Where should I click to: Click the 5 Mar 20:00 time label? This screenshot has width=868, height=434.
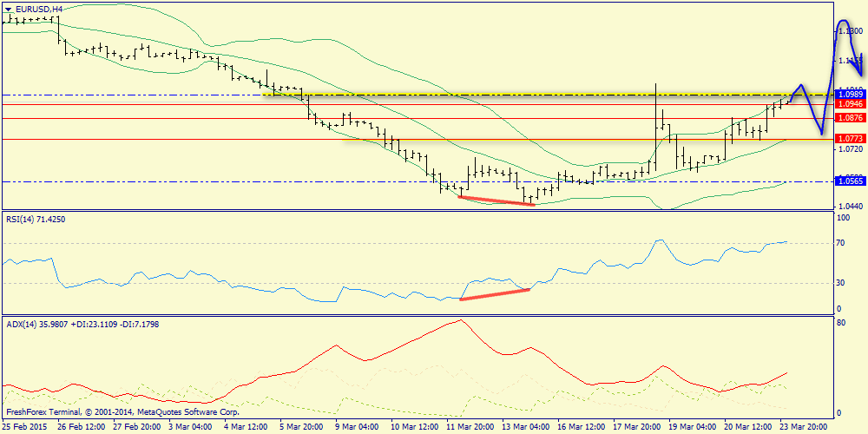coord(303,427)
